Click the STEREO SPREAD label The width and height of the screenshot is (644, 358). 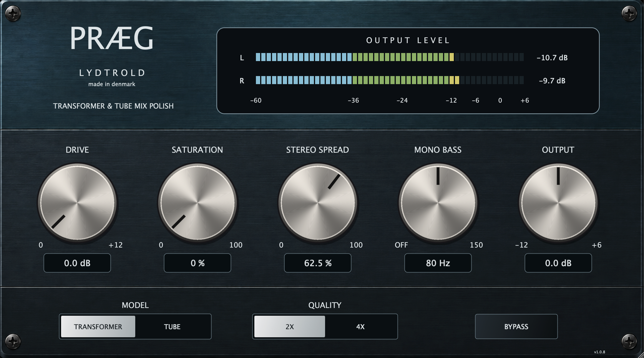pyautogui.click(x=317, y=150)
